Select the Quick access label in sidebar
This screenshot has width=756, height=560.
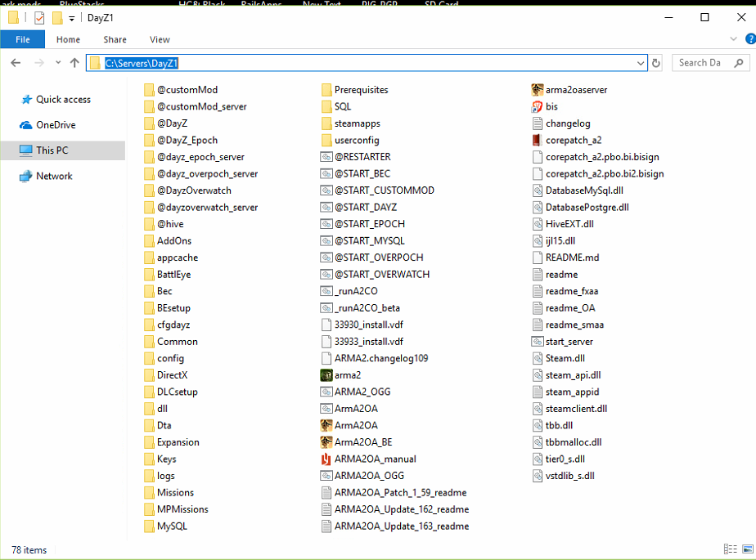[x=63, y=99]
